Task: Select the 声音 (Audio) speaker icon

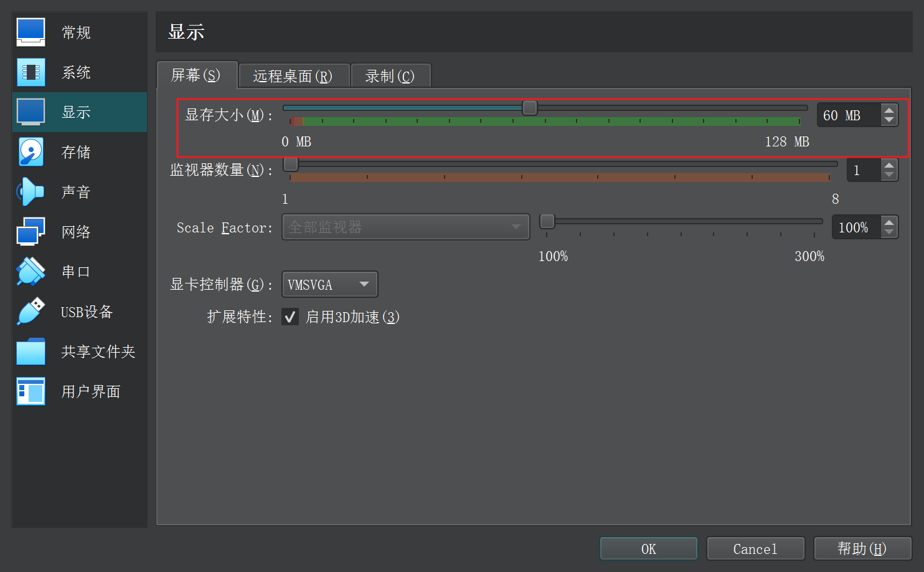Action: [31, 192]
